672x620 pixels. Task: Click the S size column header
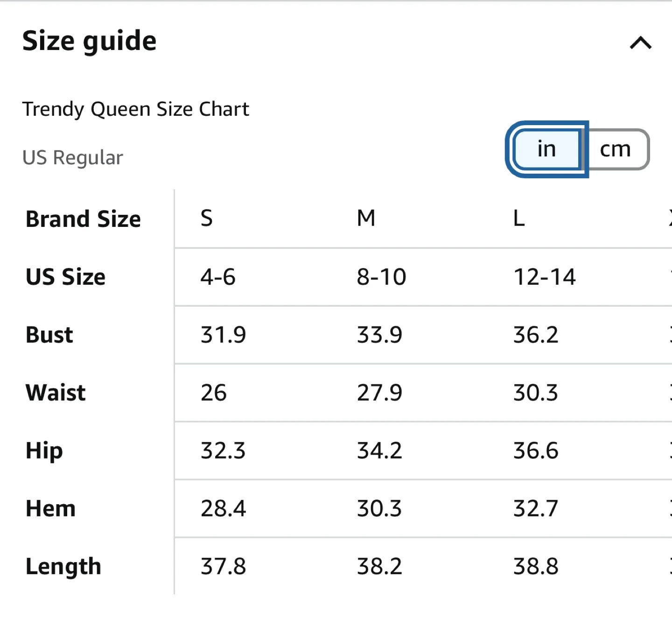click(x=207, y=218)
